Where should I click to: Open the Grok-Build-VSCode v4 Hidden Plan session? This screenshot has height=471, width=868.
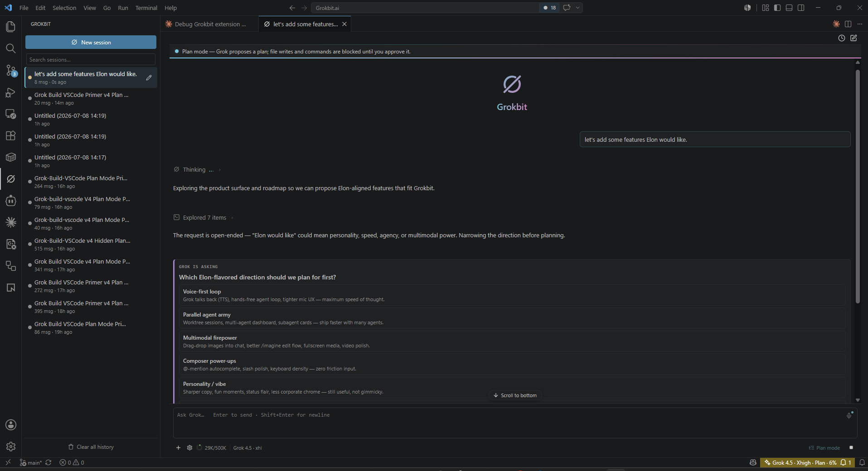[91, 244]
